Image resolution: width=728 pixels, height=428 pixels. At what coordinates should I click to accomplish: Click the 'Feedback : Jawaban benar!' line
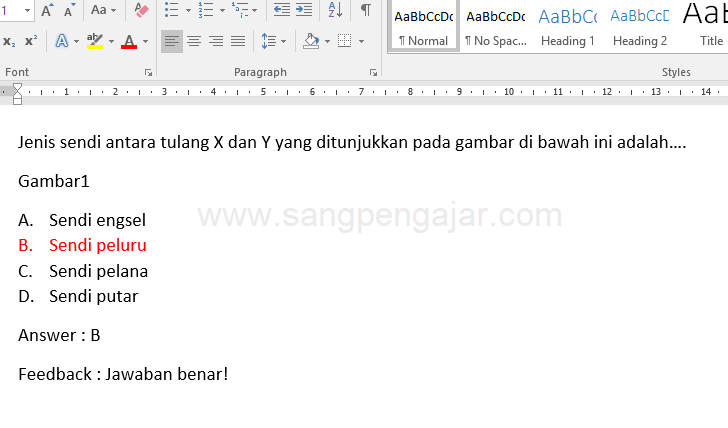[123, 374]
